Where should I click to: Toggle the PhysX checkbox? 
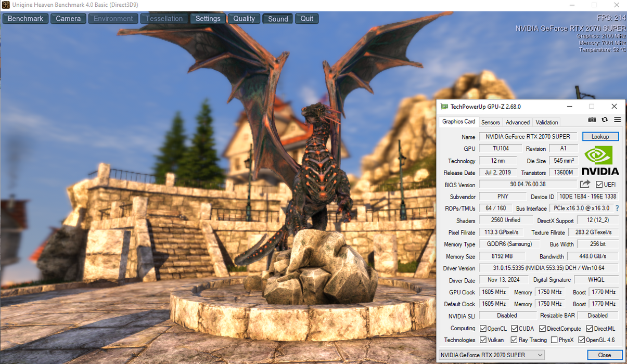pyautogui.click(x=554, y=340)
